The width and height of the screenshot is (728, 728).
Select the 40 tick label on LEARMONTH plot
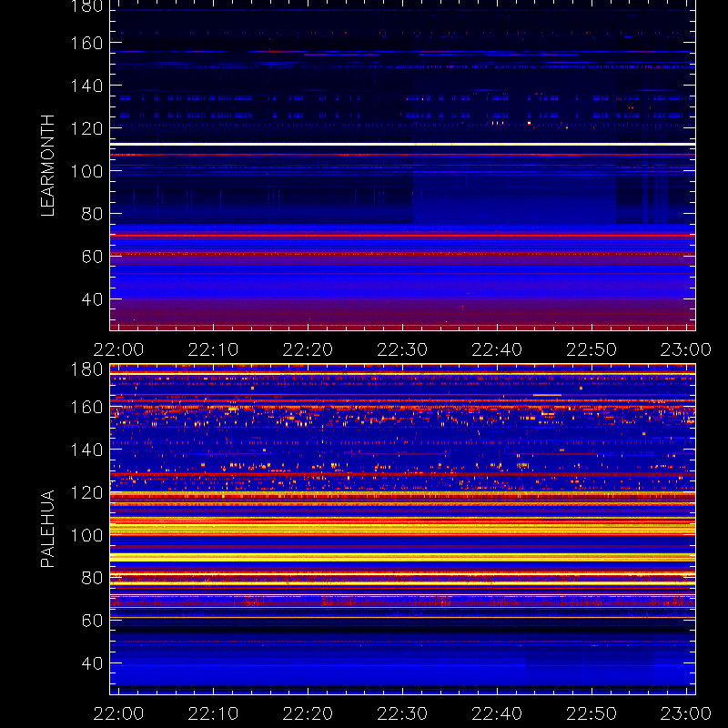[92, 299]
